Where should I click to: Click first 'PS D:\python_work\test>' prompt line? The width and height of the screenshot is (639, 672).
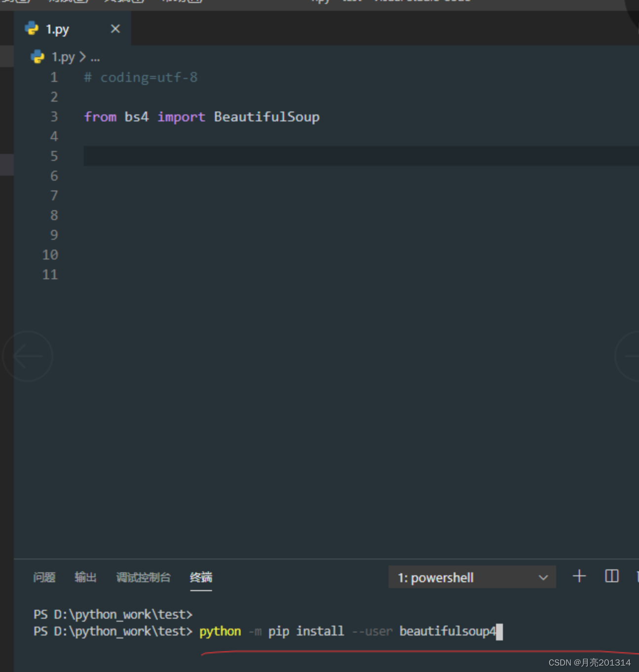pyautogui.click(x=113, y=615)
